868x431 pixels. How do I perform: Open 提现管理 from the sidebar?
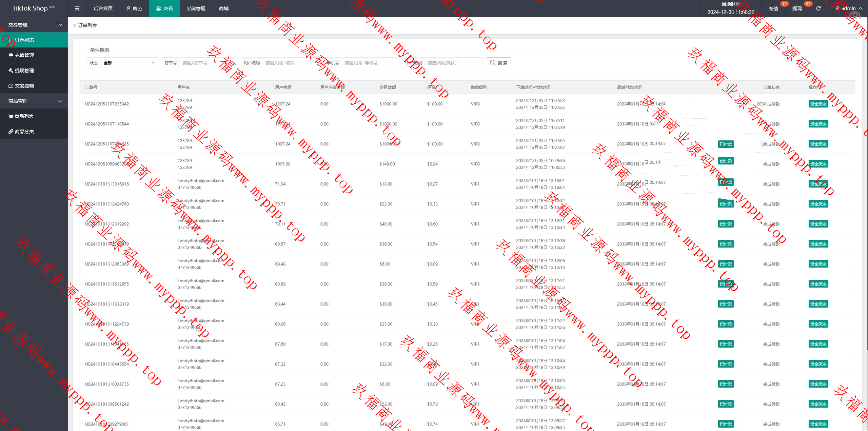24,71
